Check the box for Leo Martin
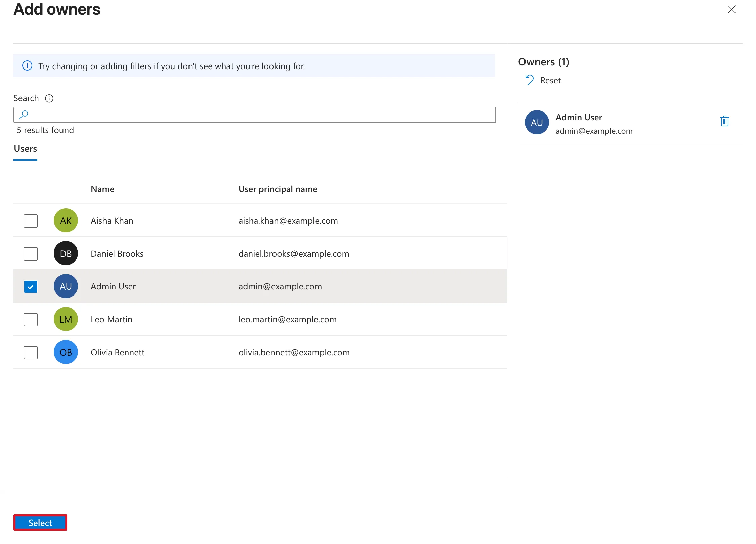This screenshot has height=544, width=756. 31,319
